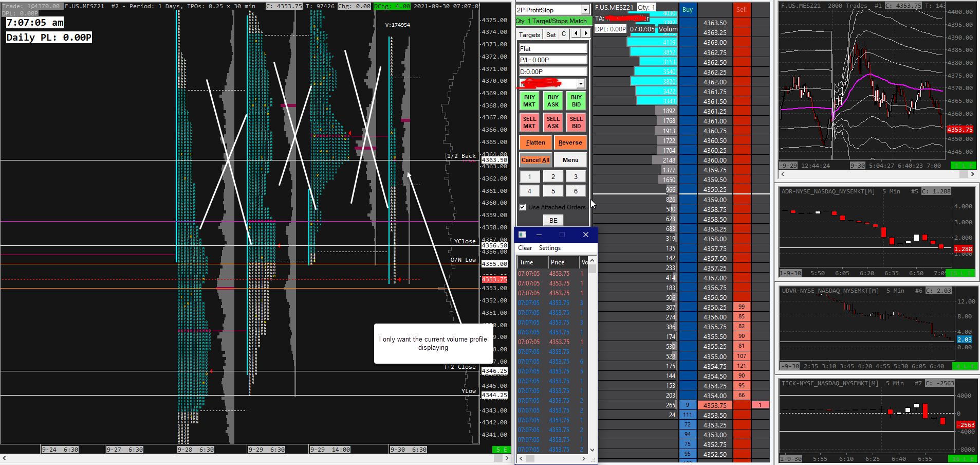Image resolution: width=980 pixels, height=465 pixels.
Task: Click the Qty: 1 Target/Stops Match green bar
Action: click(553, 21)
